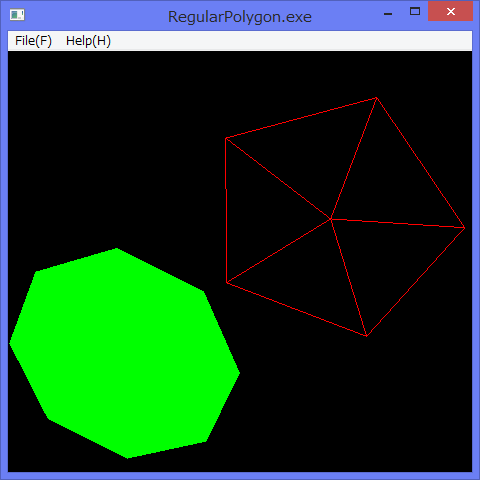Click the lower-left vertex of the red pentagon

tap(227, 283)
